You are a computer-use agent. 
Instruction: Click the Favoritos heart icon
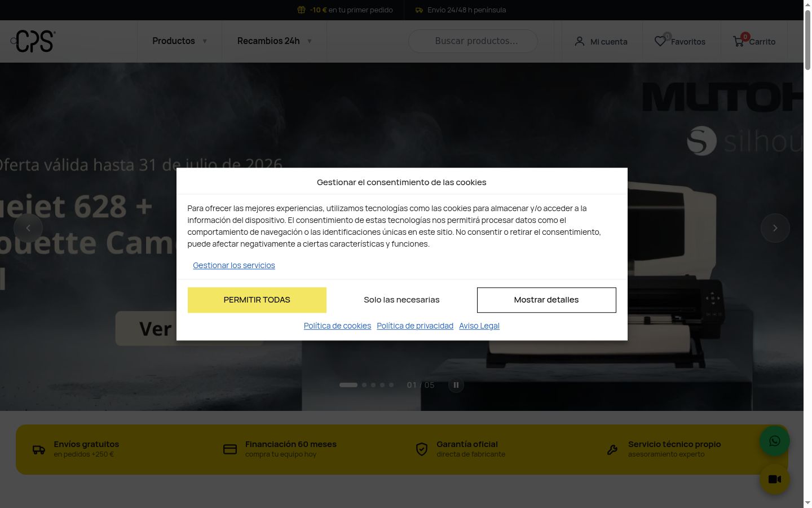coord(660,41)
